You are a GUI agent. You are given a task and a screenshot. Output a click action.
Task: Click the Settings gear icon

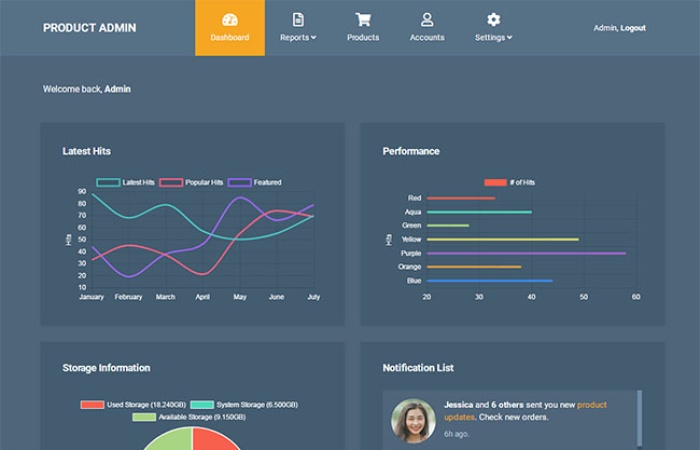tap(493, 20)
